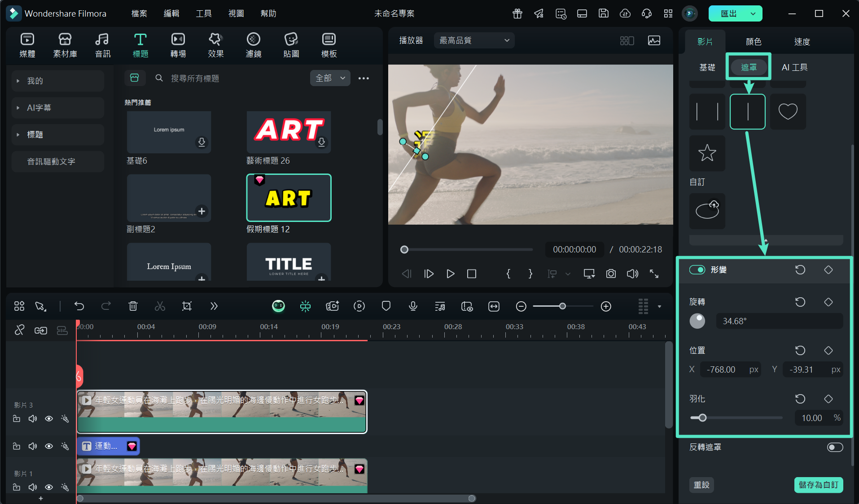Hide the 影片 3 track with eye icon

click(x=49, y=419)
